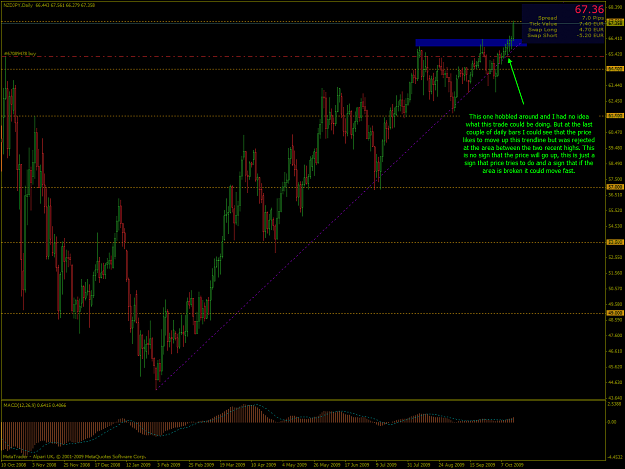This screenshot has height=469, width=625.
Task: Click the Tick Value row
Action: coord(566,24)
